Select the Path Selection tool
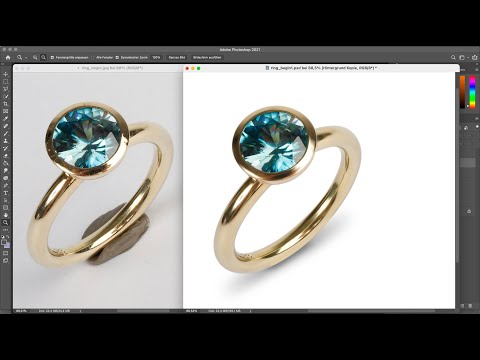This screenshot has height=360, width=480. 6,200
